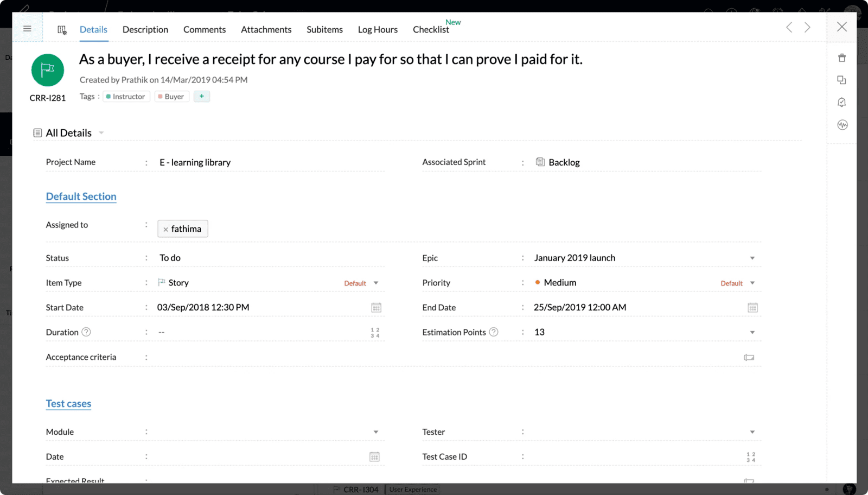The height and width of the screenshot is (495, 868).
Task: Click the All Details list icon
Action: tap(37, 133)
